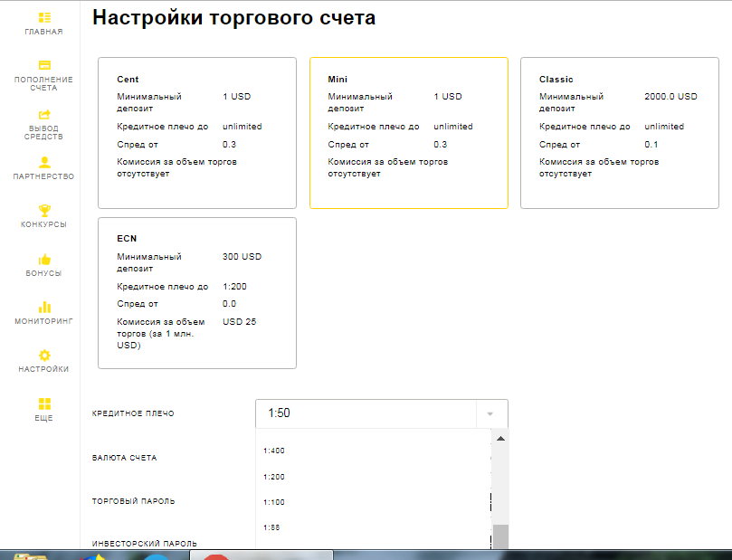Open Партнерство person icon
Viewport: 732px width, 560px height.
(x=44, y=162)
